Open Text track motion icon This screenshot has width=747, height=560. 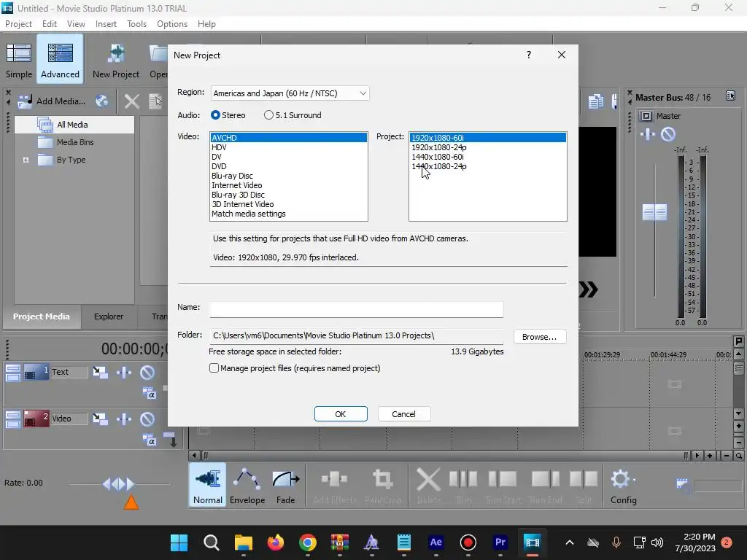coord(100,372)
